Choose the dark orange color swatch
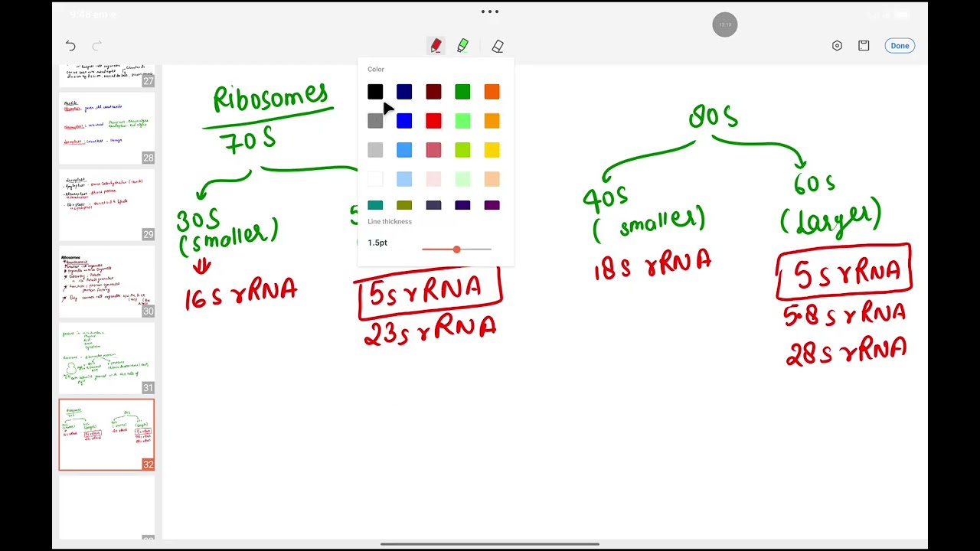Viewport: 980px width, 551px height. (x=492, y=92)
